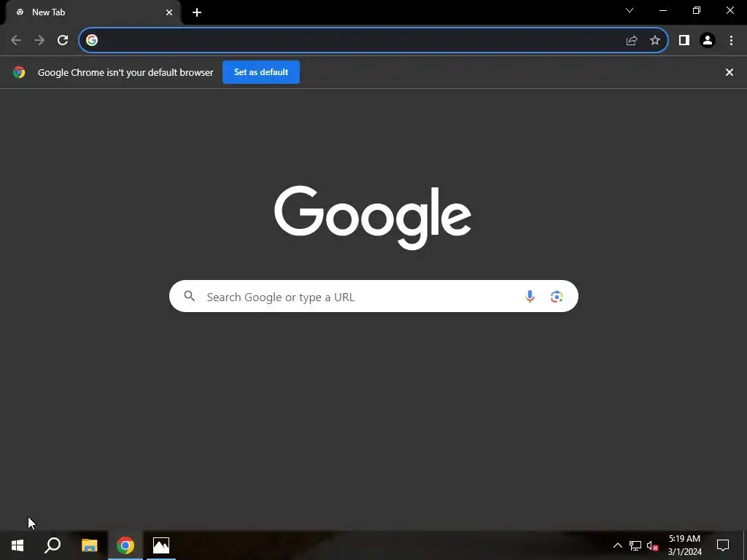Share this page icon in address bar
This screenshot has width=747, height=560.
pyautogui.click(x=632, y=41)
